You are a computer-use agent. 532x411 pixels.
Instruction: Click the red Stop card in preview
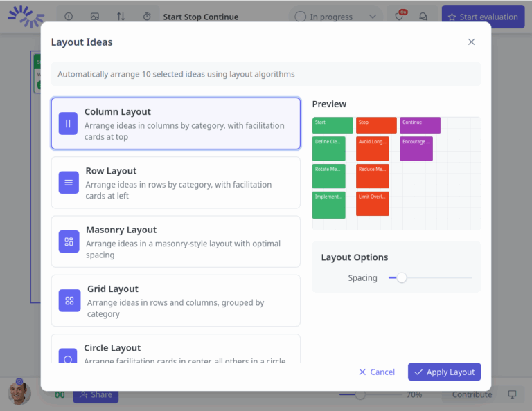[376, 125]
